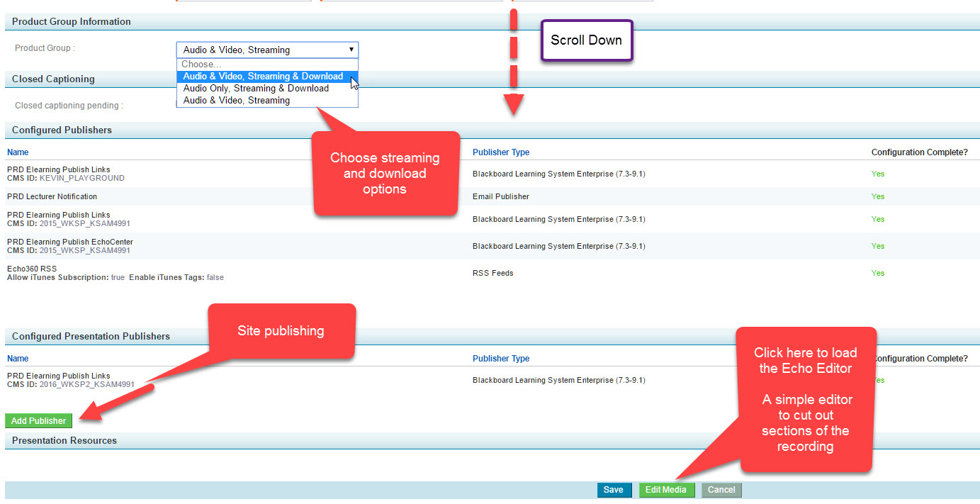Pick the 'Choose...' placeholder in dropdown list

coord(201,65)
